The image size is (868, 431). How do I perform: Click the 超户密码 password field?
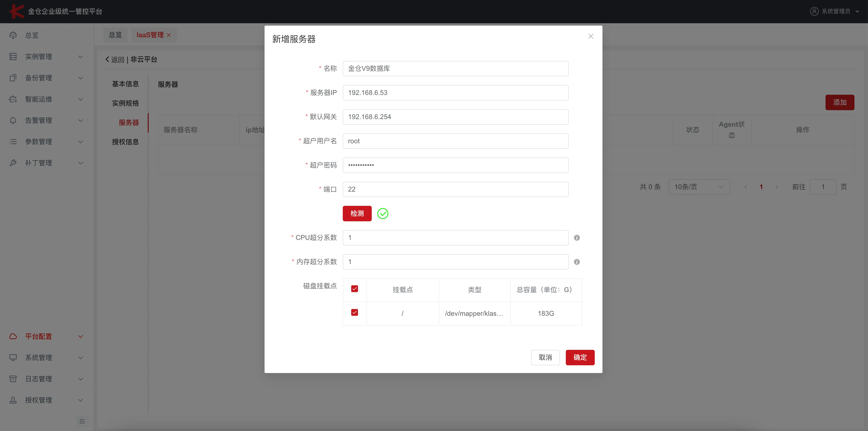(x=455, y=165)
